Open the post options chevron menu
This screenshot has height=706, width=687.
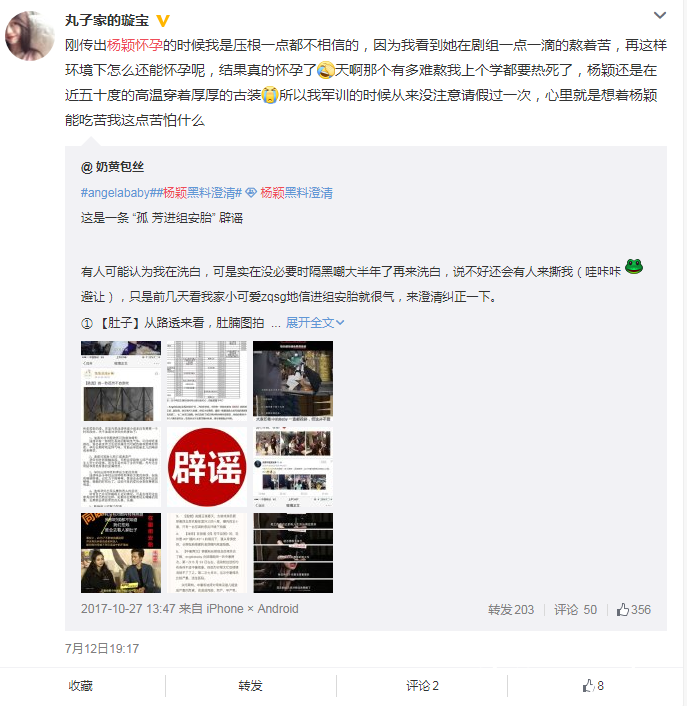660,15
